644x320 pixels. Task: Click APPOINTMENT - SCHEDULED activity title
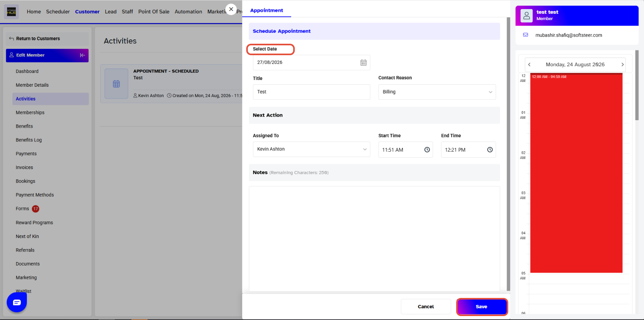click(166, 71)
